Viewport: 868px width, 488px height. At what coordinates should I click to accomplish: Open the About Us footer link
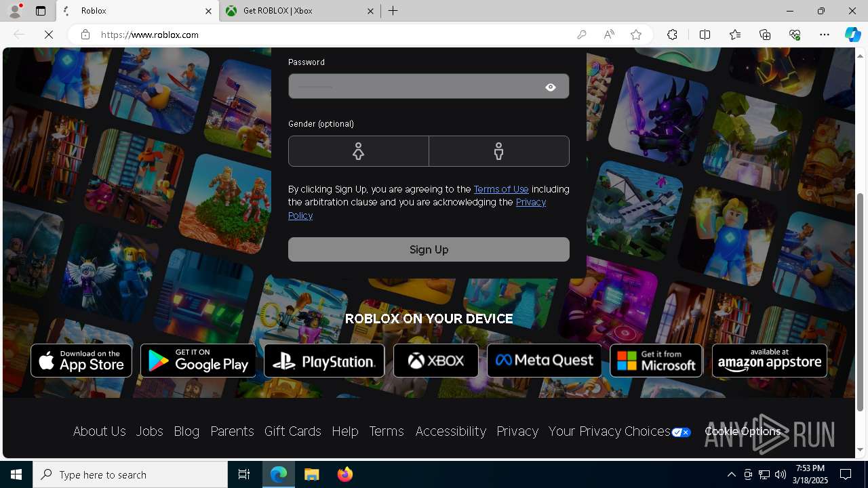click(x=99, y=431)
